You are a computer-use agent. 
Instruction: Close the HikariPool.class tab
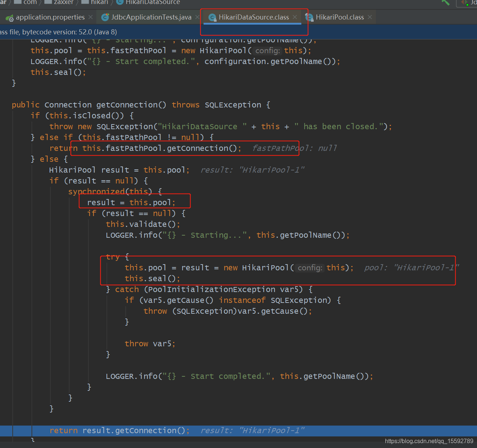370,17
